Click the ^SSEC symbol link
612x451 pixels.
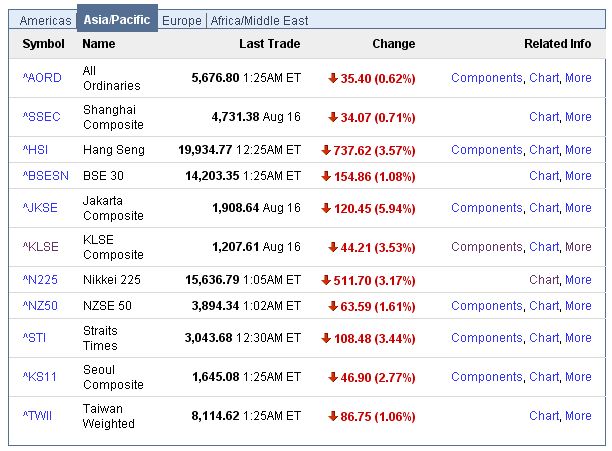[41, 117]
